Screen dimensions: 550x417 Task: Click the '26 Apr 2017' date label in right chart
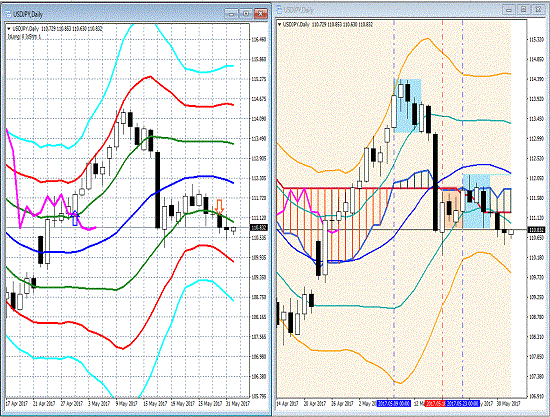click(342, 404)
